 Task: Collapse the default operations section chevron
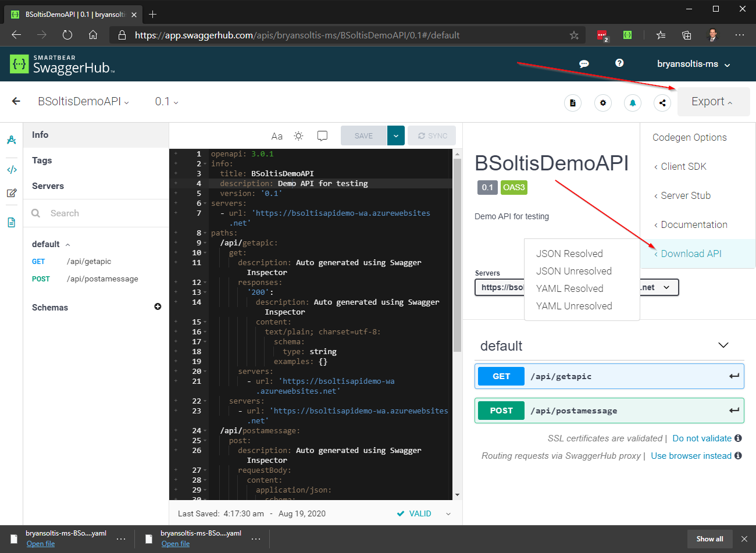pyautogui.click(x=723, y=345)
